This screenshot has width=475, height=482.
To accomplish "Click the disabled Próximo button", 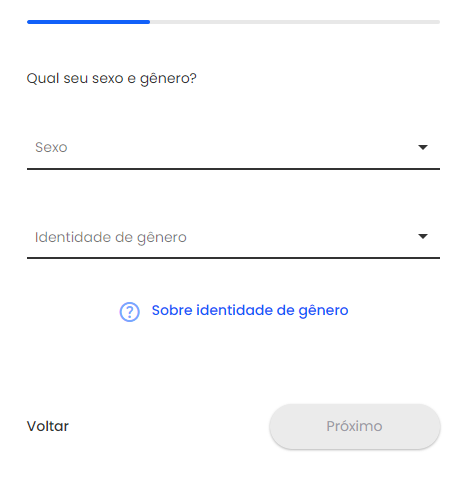I will click(x=355, y=426).
